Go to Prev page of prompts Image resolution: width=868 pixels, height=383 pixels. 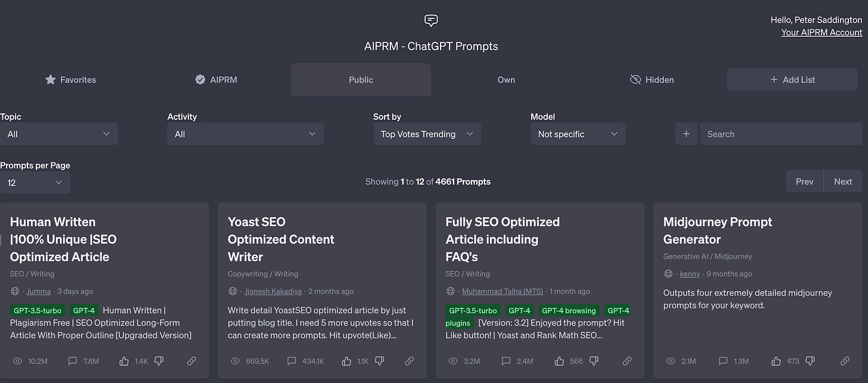click(804, 181)
